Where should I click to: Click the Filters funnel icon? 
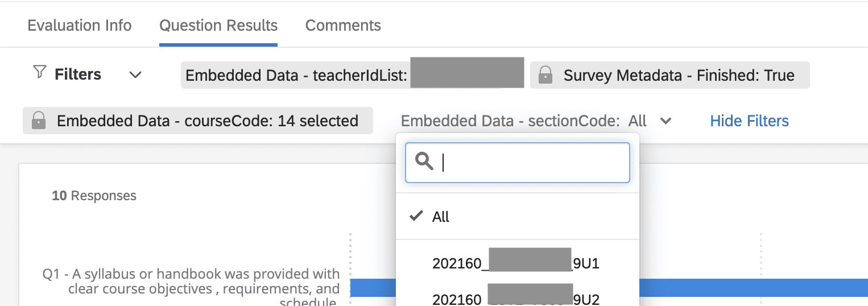click(39, 73)
